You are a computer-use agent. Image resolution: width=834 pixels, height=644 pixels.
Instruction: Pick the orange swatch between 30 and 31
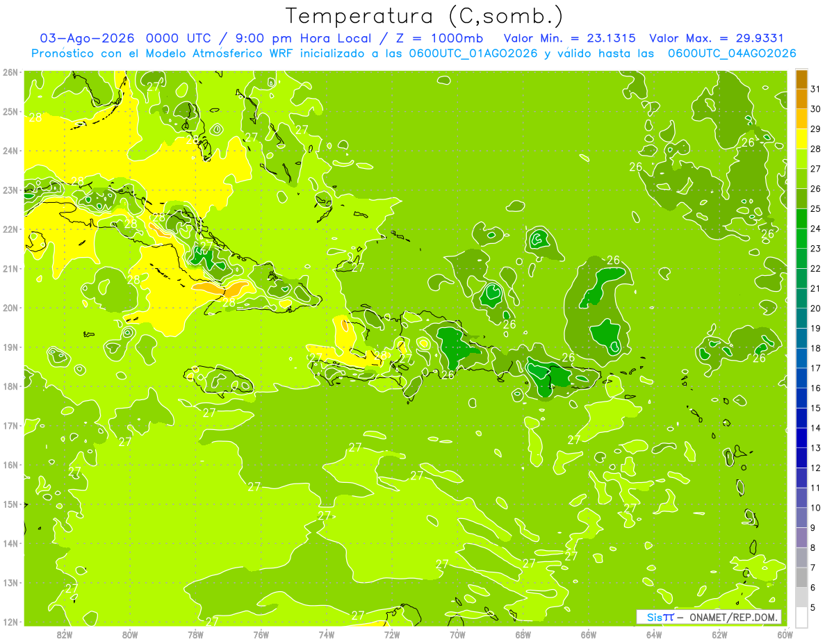801,99
